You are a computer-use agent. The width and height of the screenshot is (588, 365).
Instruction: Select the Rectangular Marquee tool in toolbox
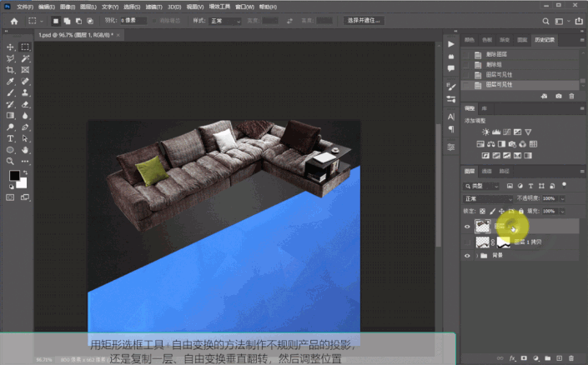pyautogui.click(x=25, y=47)
